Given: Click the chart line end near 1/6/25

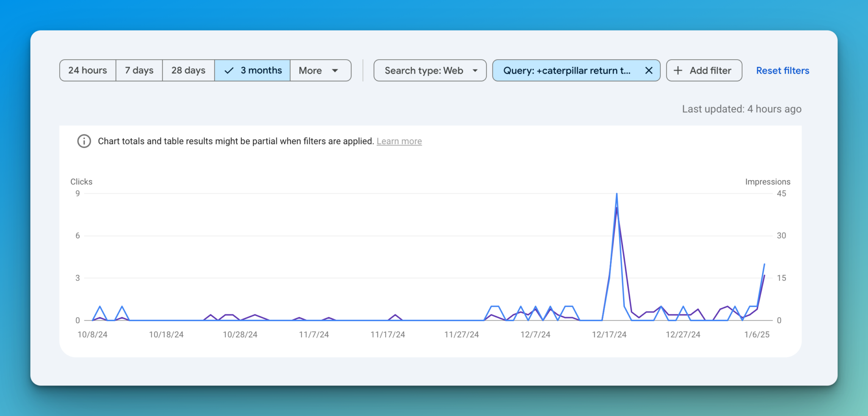Looking at the screenshot, I should click(x=764, y=265).
